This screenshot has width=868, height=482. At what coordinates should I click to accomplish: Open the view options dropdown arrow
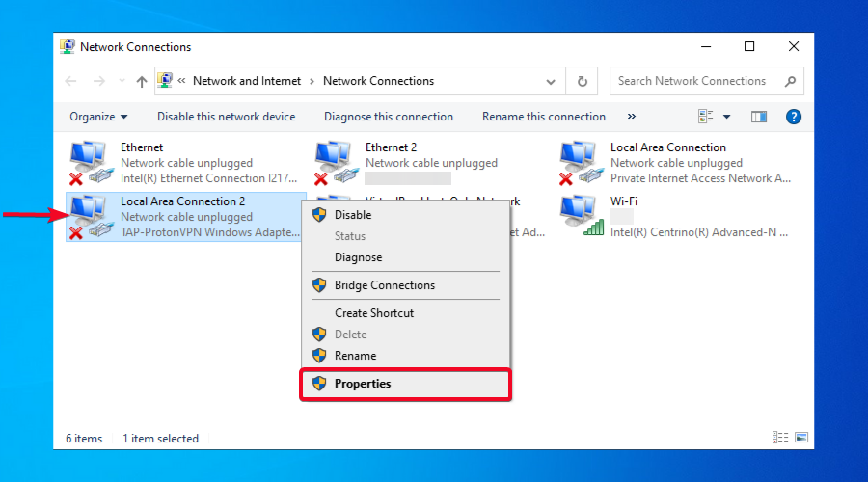tap(727, 117)
